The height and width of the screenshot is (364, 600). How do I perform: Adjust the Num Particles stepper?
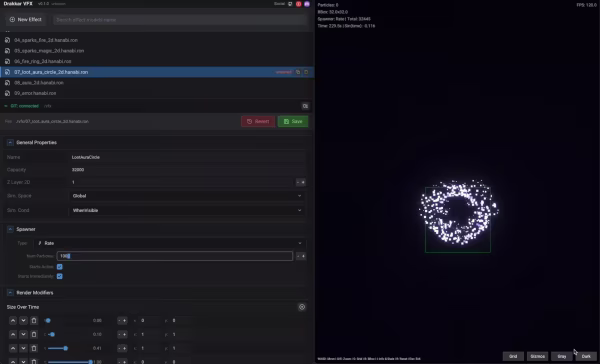click(301, 256)
